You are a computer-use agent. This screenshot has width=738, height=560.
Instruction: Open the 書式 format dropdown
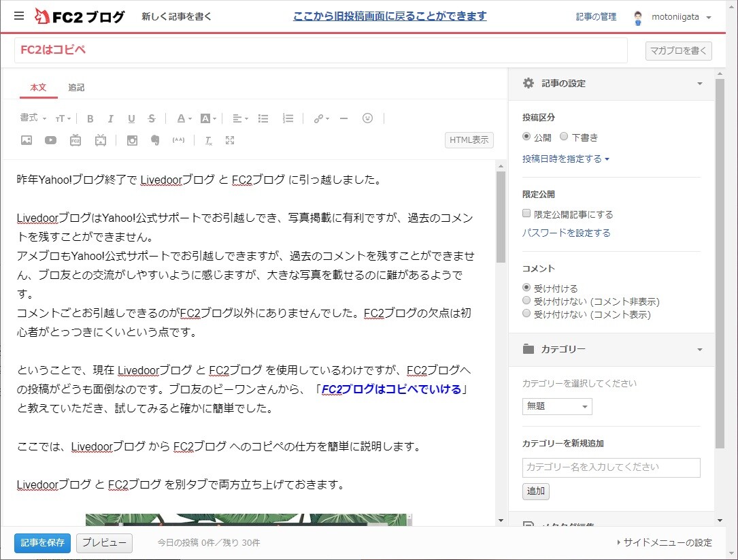(33, 118)
